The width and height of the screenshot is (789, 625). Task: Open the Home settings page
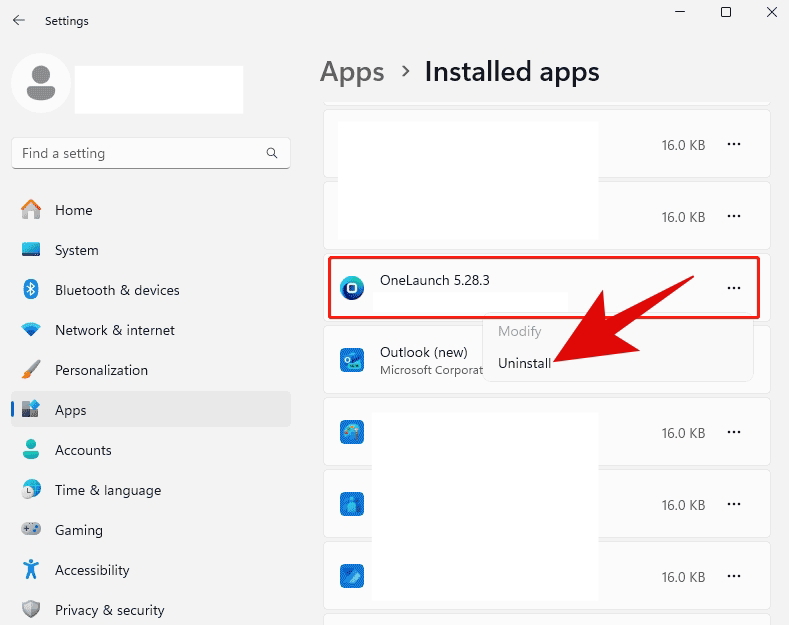coord(151,210)
